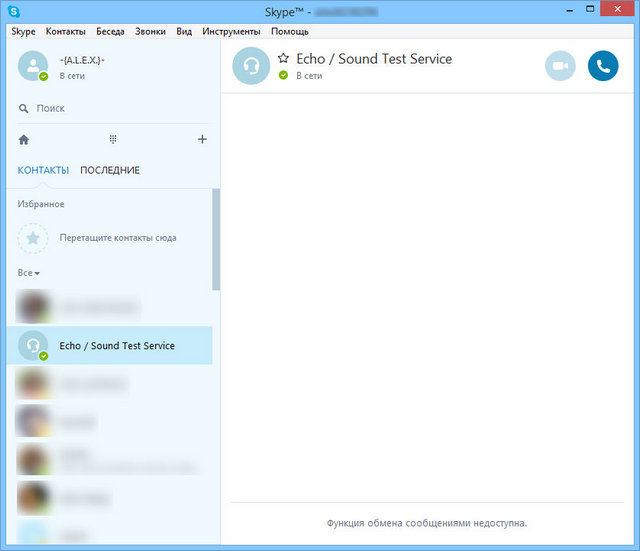Click the plus icon to add contact

tap(202, 139)
